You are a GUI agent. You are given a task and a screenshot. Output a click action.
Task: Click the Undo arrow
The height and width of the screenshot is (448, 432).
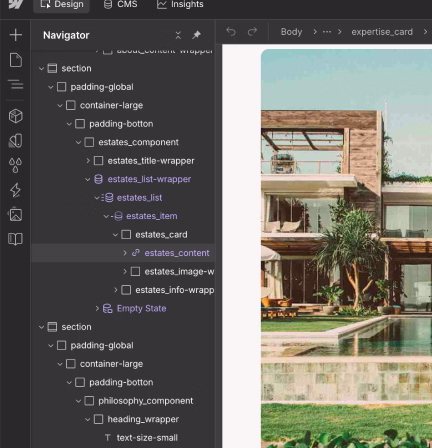pyautogui.click(x=231, y=32)
